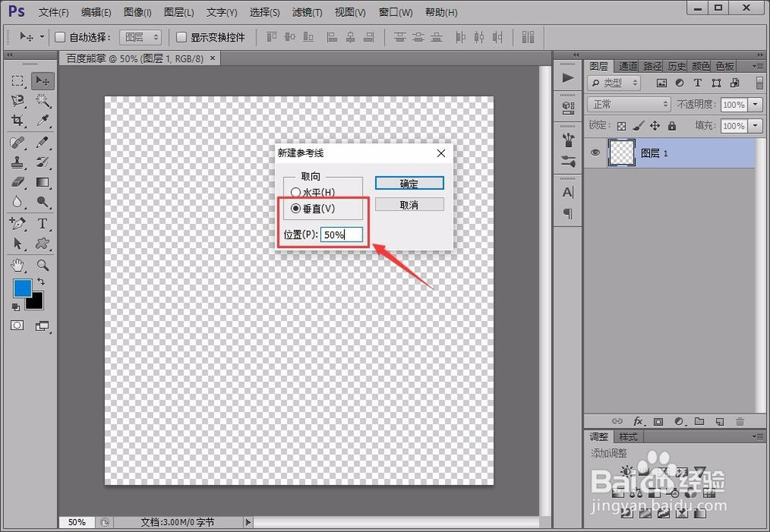Select the Crop tool
This screenshot has width=770, height=532.
[x=18, y=121]
